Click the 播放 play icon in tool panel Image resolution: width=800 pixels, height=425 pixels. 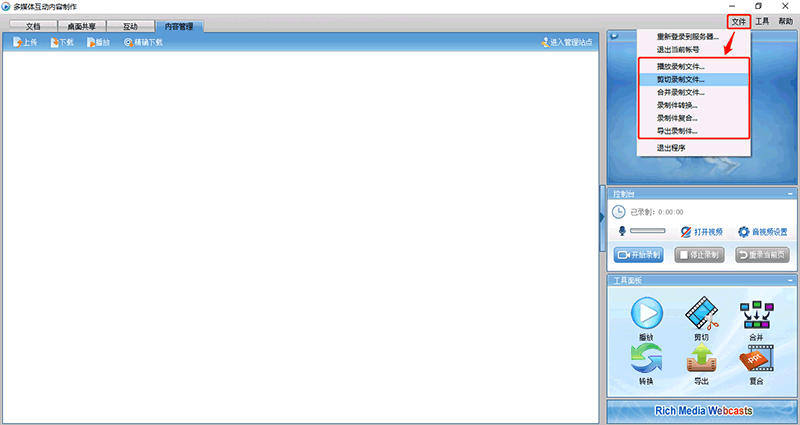(646, 316)
